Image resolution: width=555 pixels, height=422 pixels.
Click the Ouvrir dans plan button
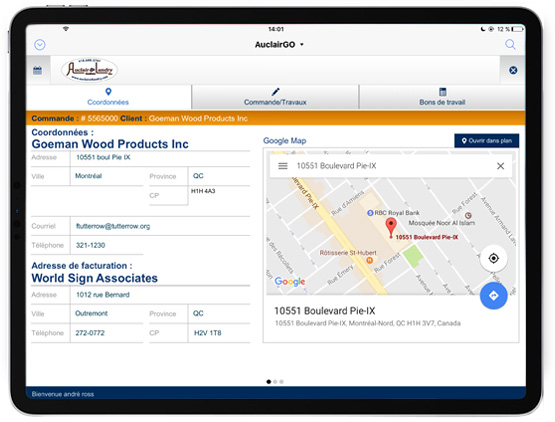pyautogui.click(x=487, y=141)
